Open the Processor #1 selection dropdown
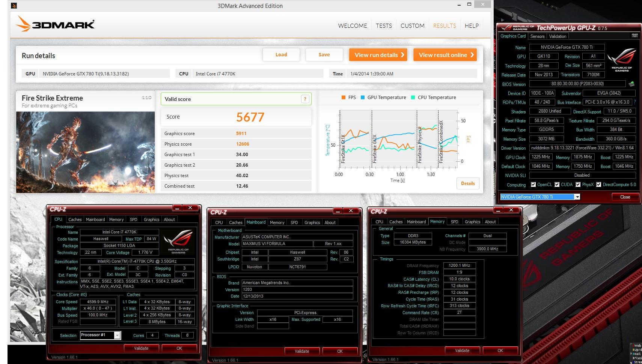This screenshot has width=642, height=364. coord(117,335)
